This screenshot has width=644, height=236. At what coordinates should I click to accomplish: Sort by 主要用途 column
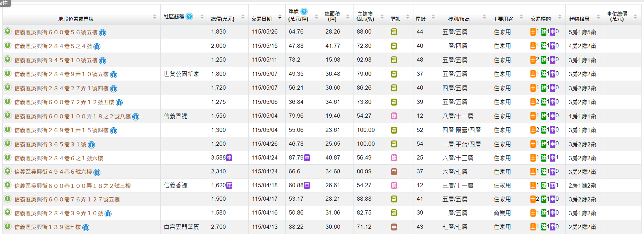[x=521, y=17]
